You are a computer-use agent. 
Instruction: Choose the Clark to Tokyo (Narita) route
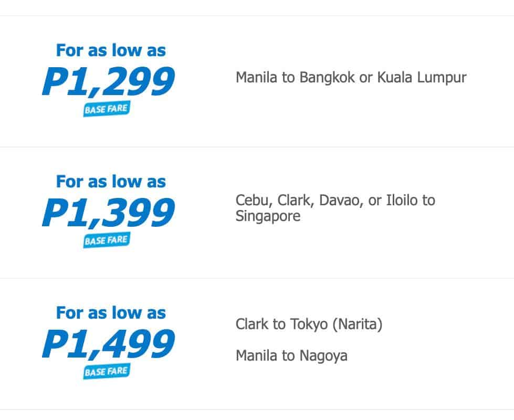point(309,324)
